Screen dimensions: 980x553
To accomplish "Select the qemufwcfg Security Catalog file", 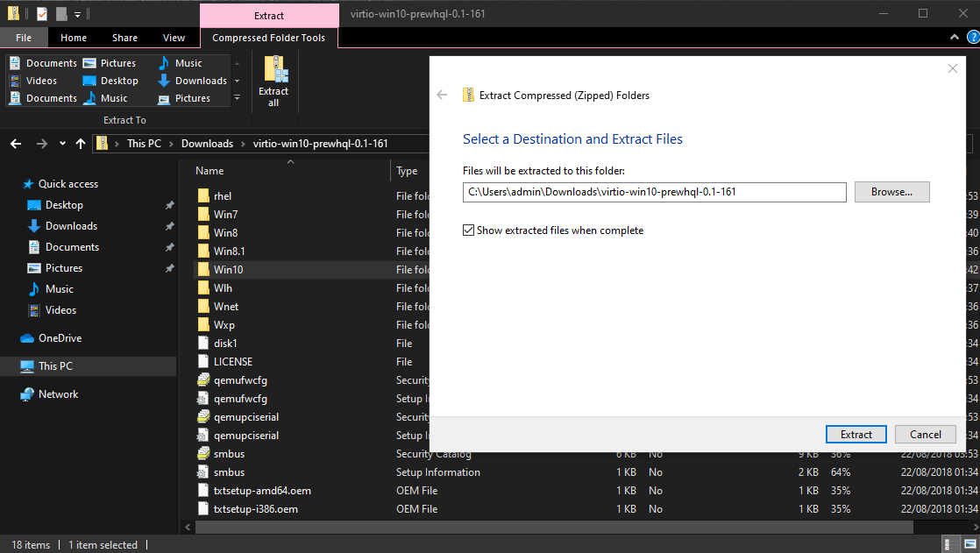I will (232, 380).
